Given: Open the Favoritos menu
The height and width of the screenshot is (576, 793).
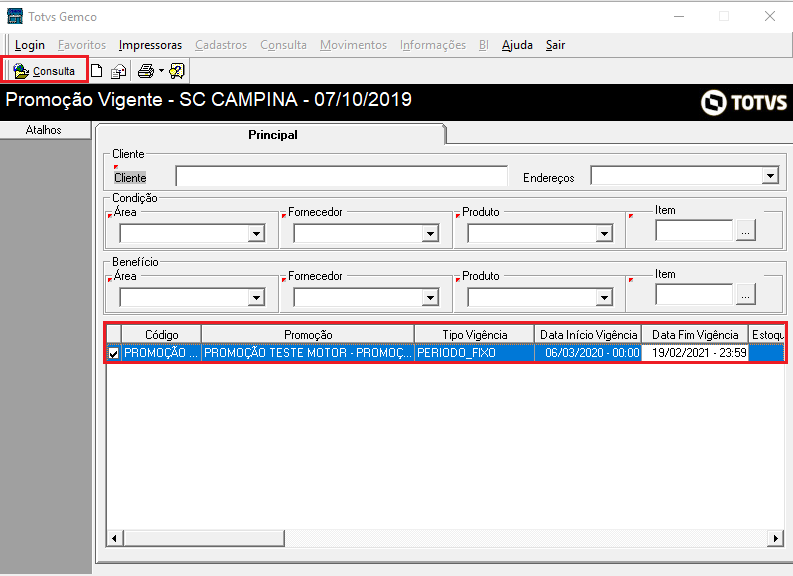Looking at the screenshot, I should pos(82,45).
